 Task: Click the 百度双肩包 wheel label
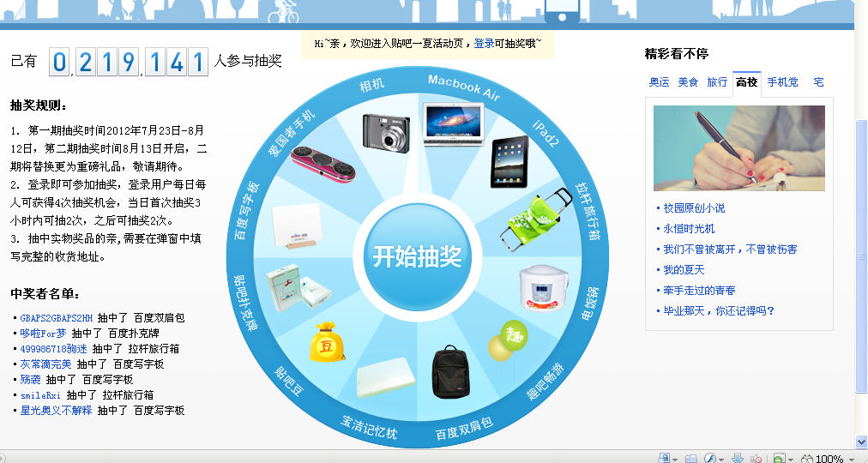pyautogui.click(x=464, y=430)
